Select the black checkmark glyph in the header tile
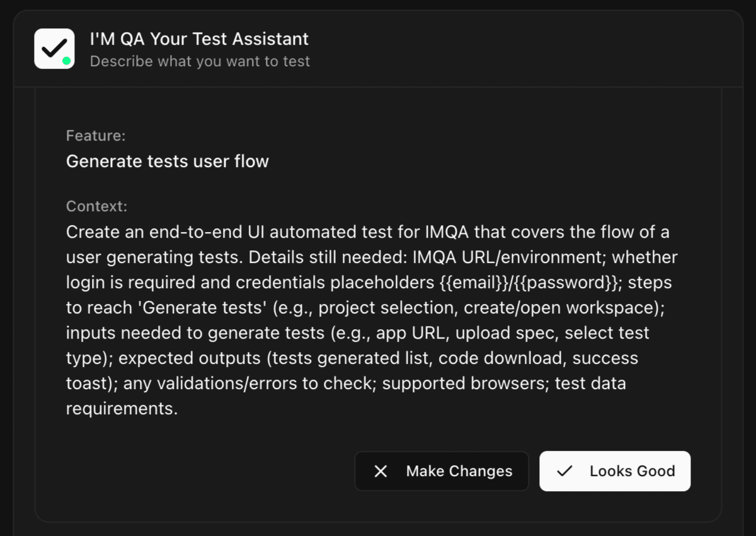The width and height of the screenshot is (756, 536). 54,46
